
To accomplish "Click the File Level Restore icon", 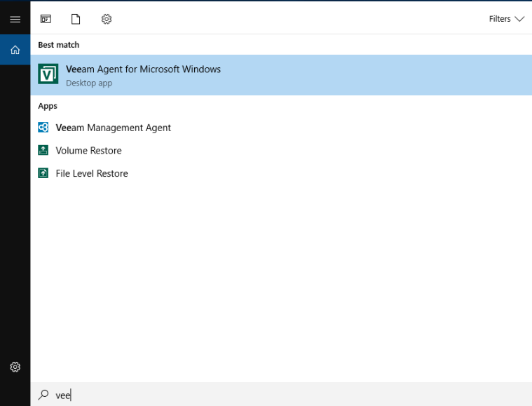I will click(43, 173).
